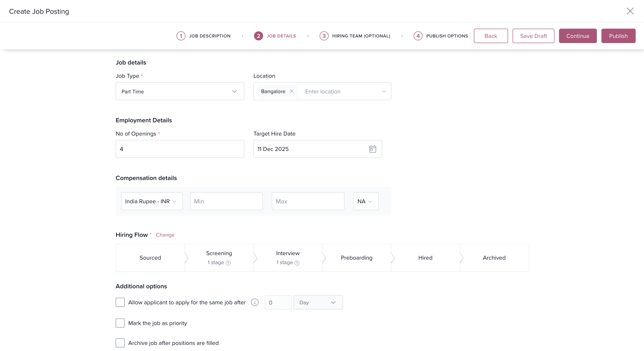644x351 pixels.
Task: Close the Create Job Posting dialog
Action: click(x=630, y=11)
